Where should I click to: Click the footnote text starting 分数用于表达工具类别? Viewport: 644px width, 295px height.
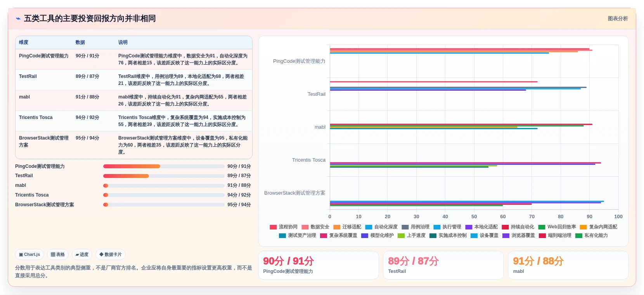(x=133, y=272)
